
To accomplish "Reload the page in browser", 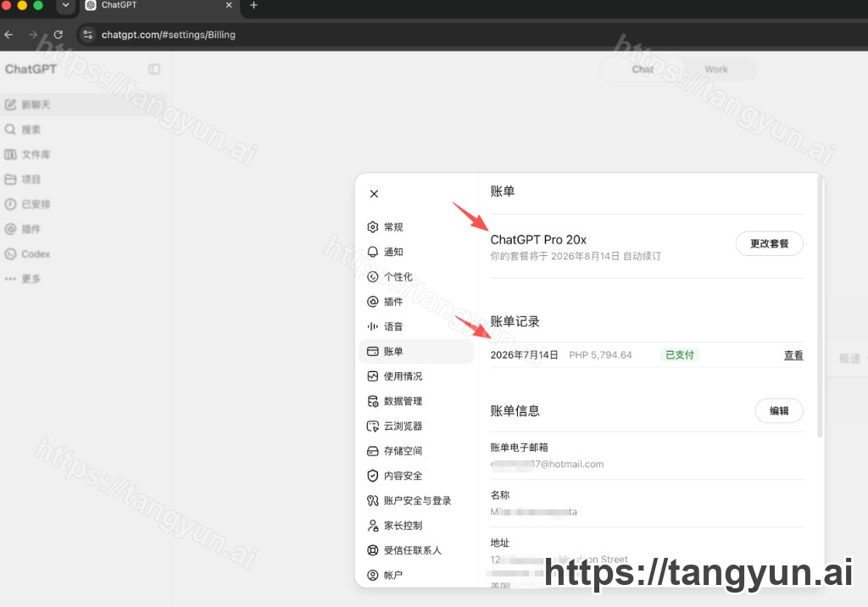I will pos(58,35).
